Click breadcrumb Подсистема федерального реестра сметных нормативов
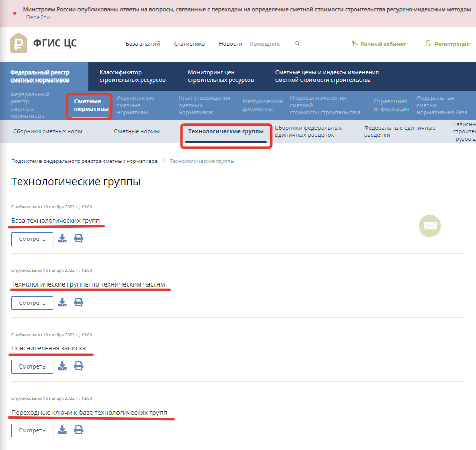 (x=85, y=161)
